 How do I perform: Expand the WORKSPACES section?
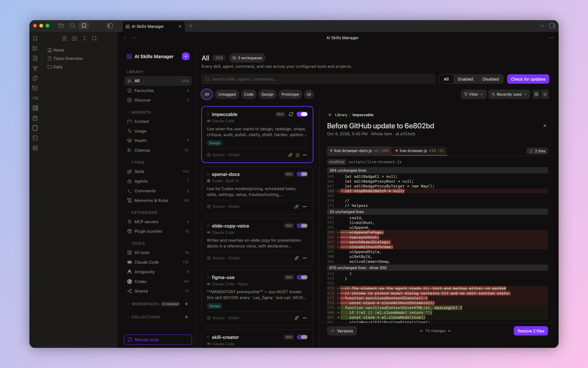[x=143, y=304]
